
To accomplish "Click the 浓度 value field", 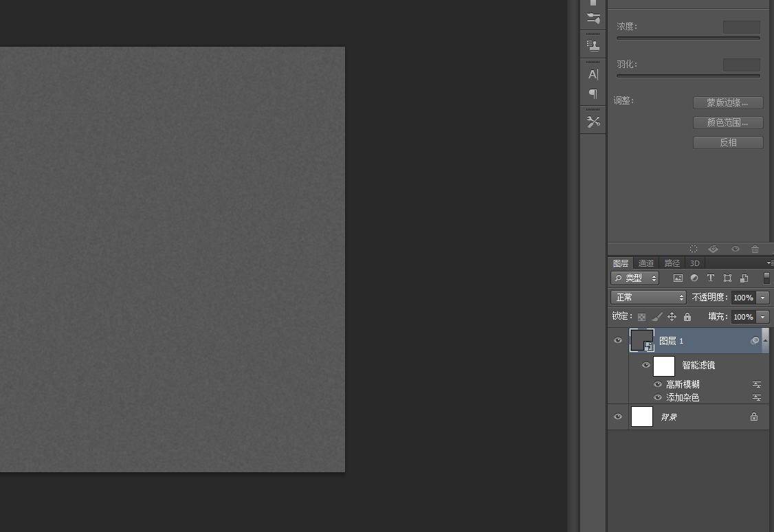I will (742, 27).
